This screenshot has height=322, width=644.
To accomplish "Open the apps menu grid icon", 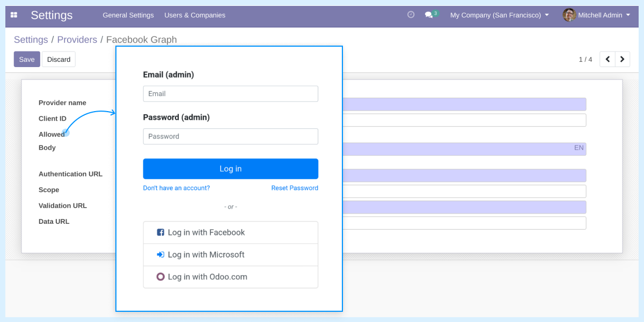I will click(x=13, y=15).
